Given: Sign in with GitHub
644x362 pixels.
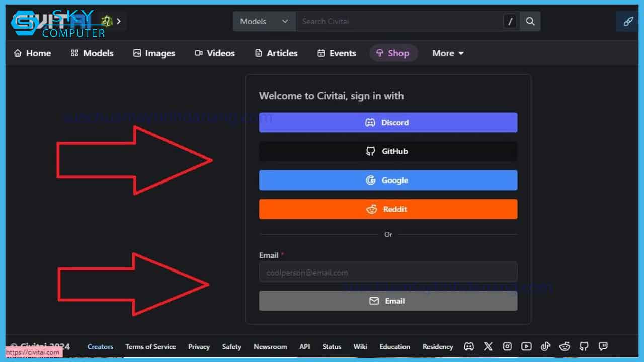Looking at the screenshot, I should [x=388, y=151].
